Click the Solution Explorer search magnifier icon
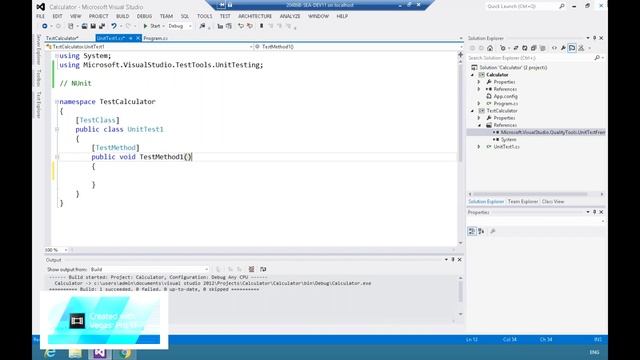The image size is (640, 360). tap(597, 58)
